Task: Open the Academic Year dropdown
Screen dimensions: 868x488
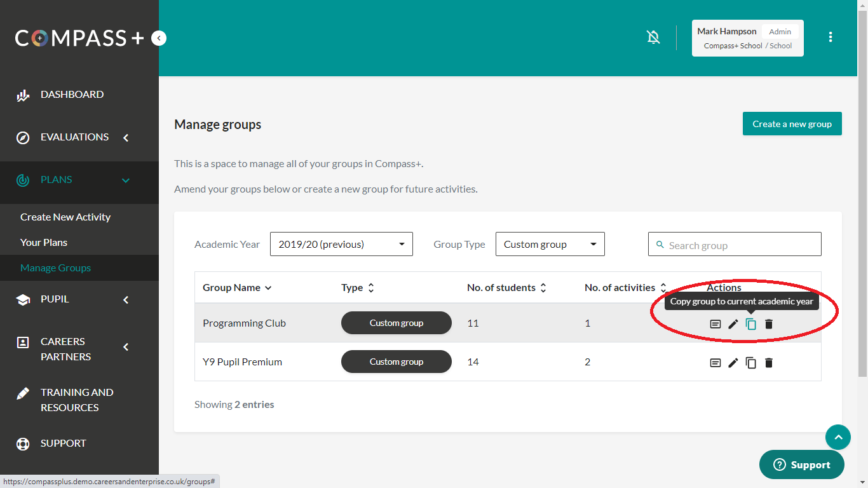Action: [341, 245]
